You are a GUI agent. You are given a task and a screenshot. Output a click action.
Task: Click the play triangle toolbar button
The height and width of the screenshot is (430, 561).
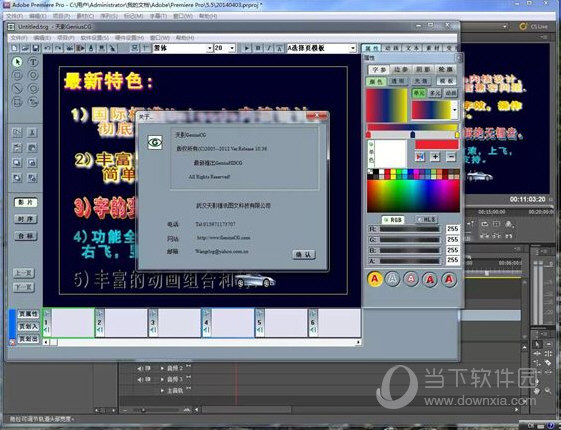(x=246, y=48)
